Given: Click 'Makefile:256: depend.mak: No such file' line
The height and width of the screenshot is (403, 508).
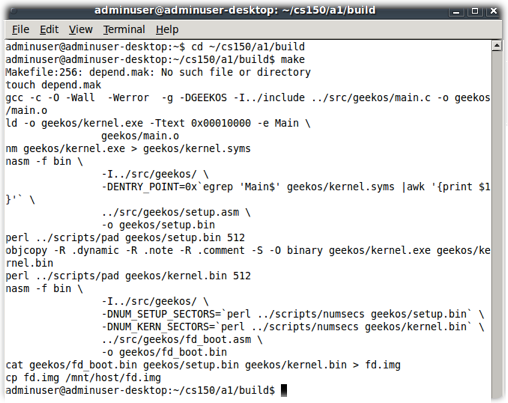Looking at the screenshot, I should [158, 72].
